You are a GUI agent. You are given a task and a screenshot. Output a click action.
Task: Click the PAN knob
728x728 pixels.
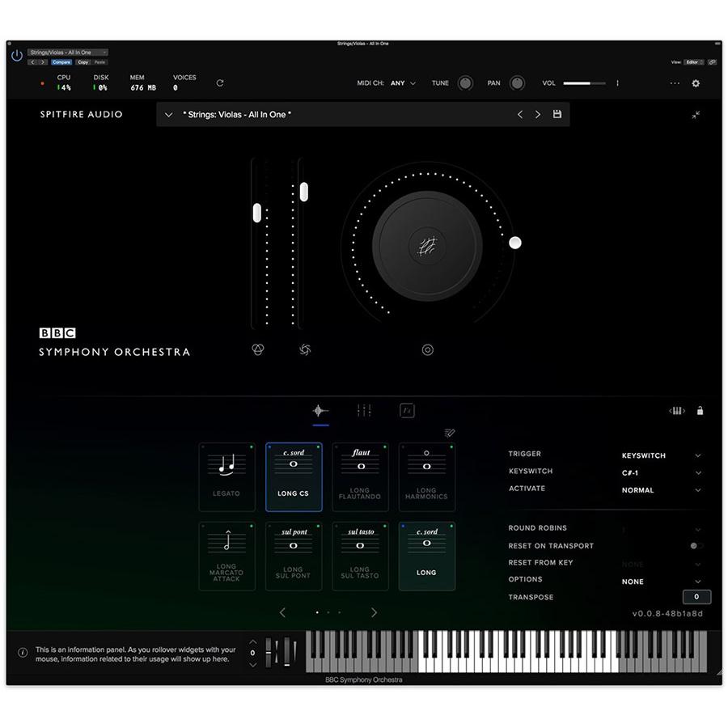coord(517,83)
